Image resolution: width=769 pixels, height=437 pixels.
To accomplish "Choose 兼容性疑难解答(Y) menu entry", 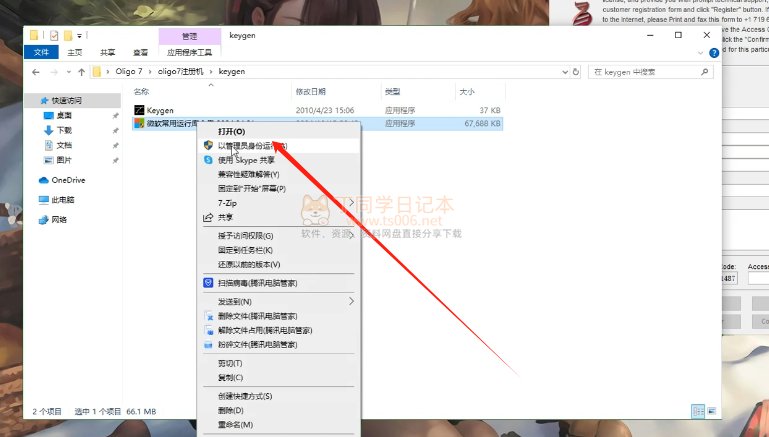I will tap(279, 174).
